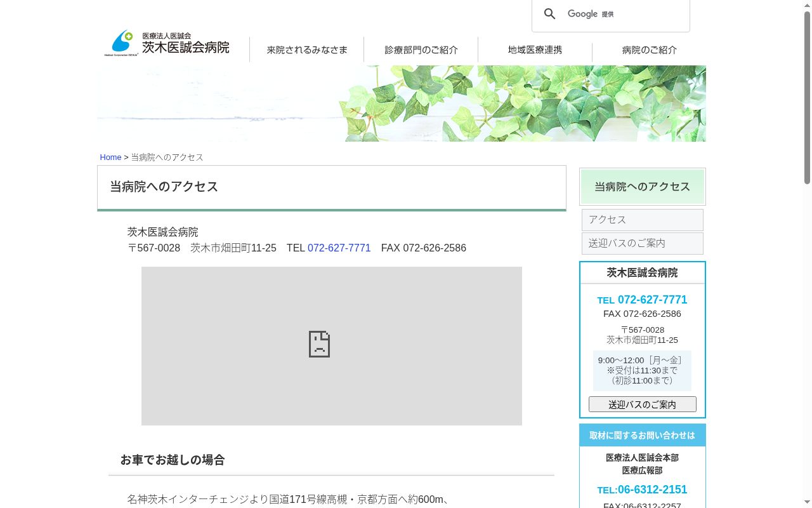Call the main phone link 072-627-7771
This screenshot has width=812, height=508.
[339, 248]
